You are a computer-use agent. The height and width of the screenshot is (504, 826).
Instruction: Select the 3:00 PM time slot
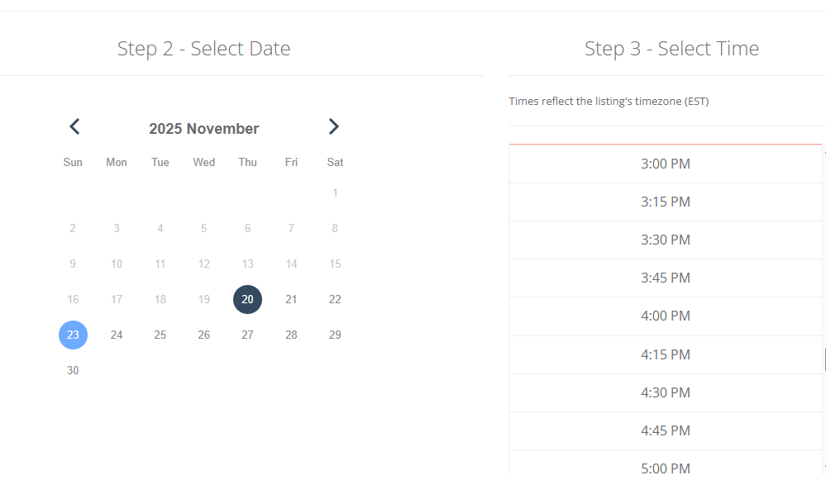point(665,164)
